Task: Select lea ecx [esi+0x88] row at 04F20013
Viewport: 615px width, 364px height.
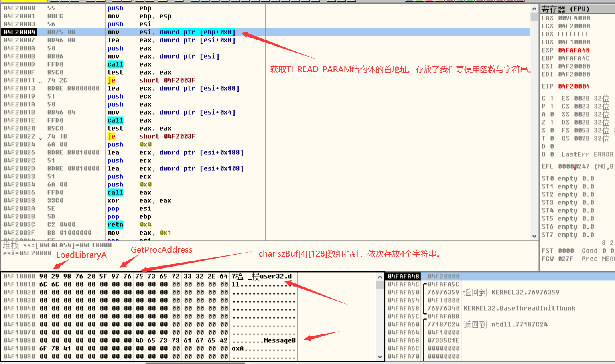Action: click(x=266, y=88)
